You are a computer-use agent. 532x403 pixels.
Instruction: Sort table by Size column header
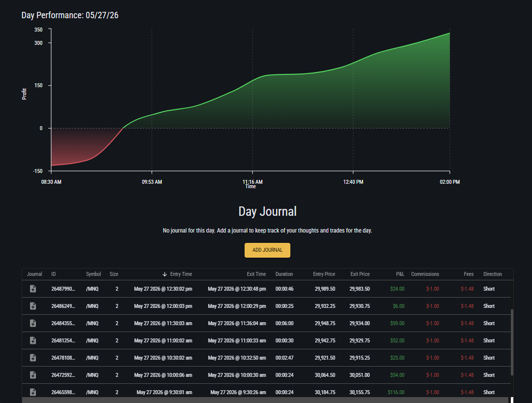click(114, 274)
